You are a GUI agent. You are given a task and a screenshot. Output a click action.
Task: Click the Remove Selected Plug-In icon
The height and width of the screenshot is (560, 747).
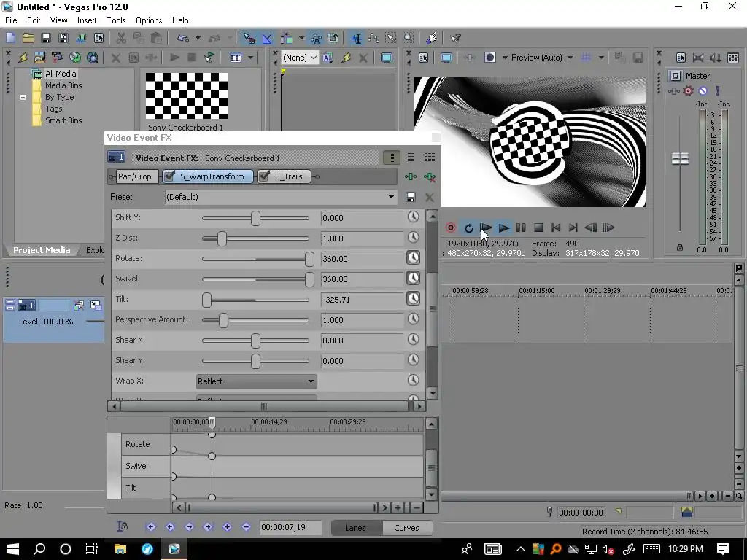(x=429, y=176)
